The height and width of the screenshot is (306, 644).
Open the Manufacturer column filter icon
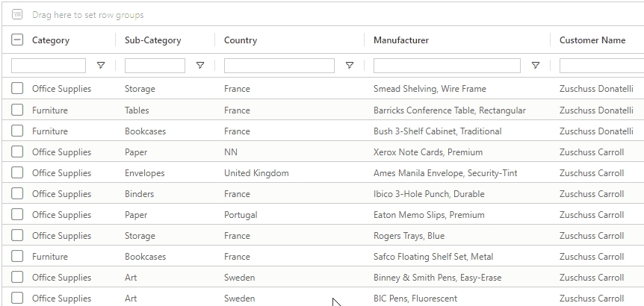pos(535,66)
